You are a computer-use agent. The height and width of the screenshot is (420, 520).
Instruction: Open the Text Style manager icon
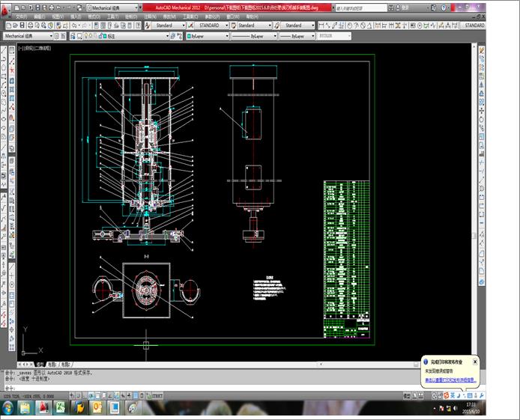tap(148, 25)
